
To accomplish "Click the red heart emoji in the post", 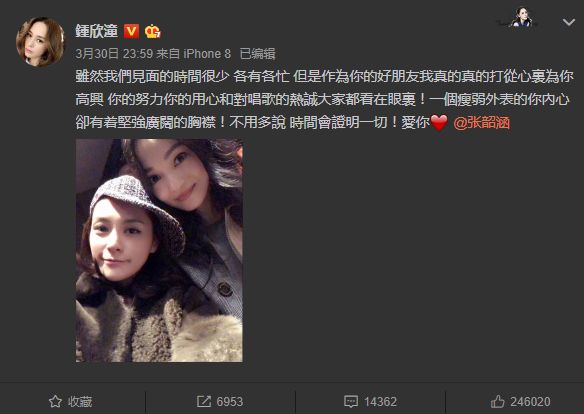I will click(x=439, y=122).
